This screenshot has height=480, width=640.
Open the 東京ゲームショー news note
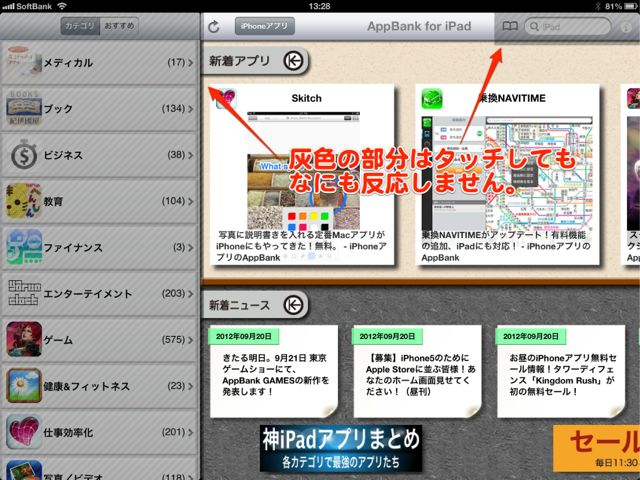[x=273, y=371]
